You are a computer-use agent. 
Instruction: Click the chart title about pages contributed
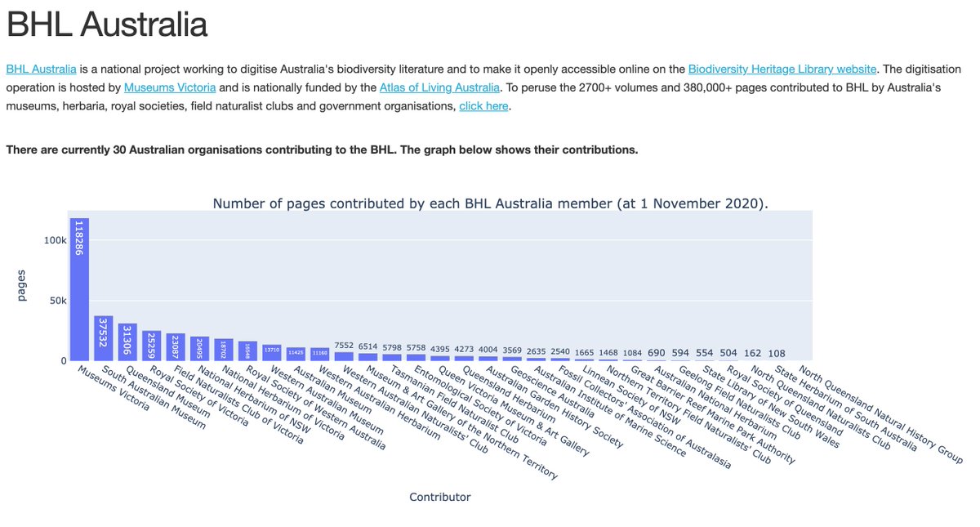pos(491,203)
